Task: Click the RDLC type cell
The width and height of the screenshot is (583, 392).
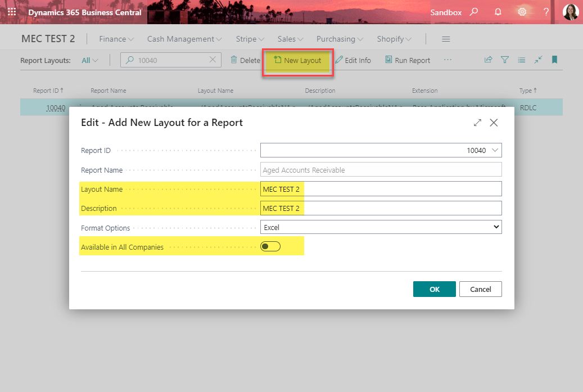Action: click(x=528, y=107)
